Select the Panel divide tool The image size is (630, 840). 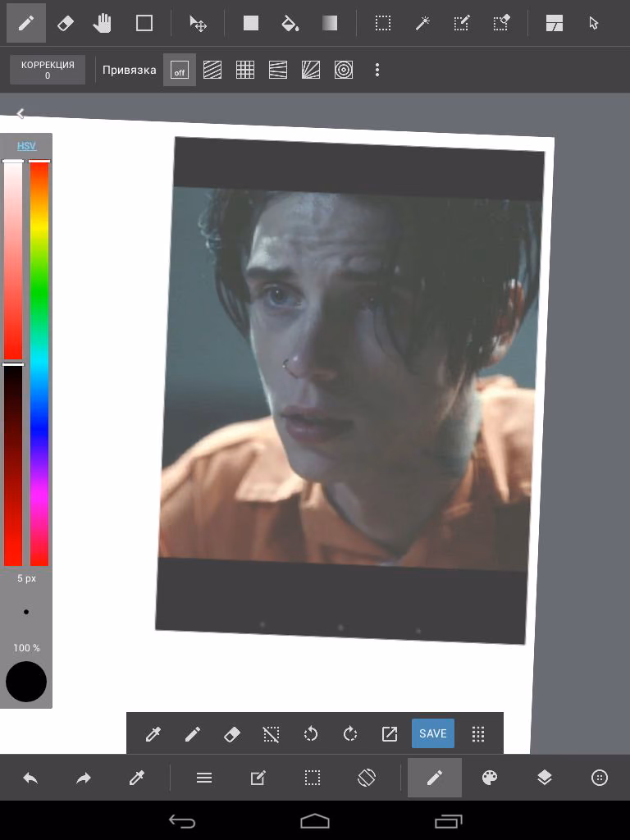point(554,23)
